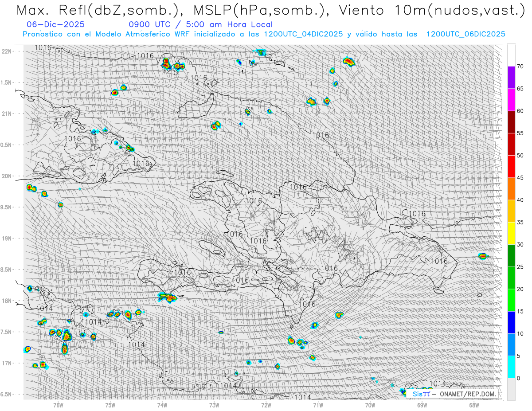Click the 'SisTT – ONAMET/REP.DOM.' credit label
Image resolution: width=532 pixels, height=411 pixels.
(x=453, y=394)
